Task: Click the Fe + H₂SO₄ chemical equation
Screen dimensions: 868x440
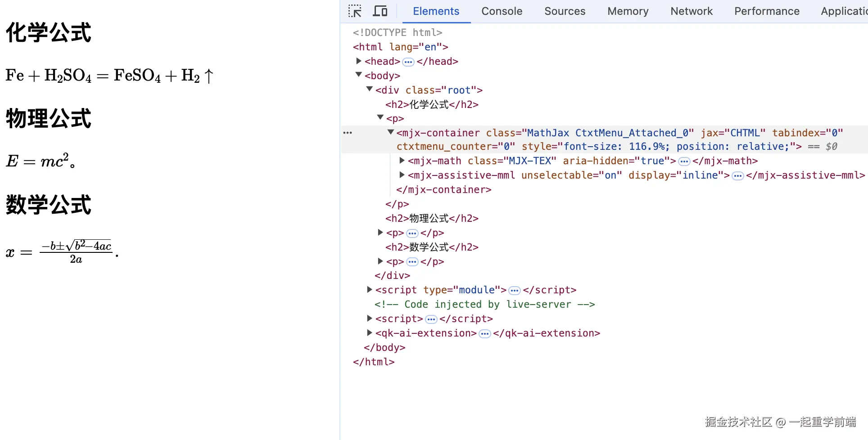Action: pos(109,75)
